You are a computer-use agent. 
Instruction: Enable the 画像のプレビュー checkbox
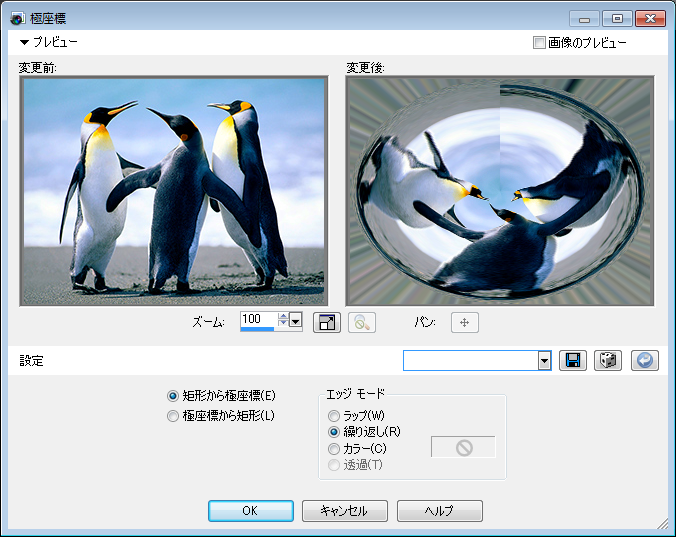coord(540,43)
